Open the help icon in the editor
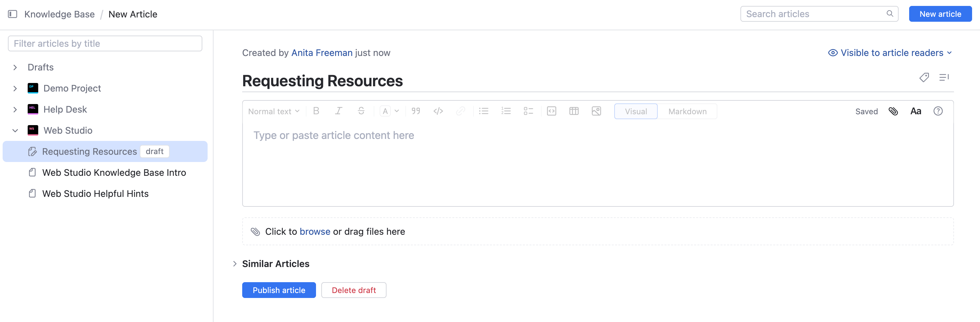980x322 pixels. (938, 111)
